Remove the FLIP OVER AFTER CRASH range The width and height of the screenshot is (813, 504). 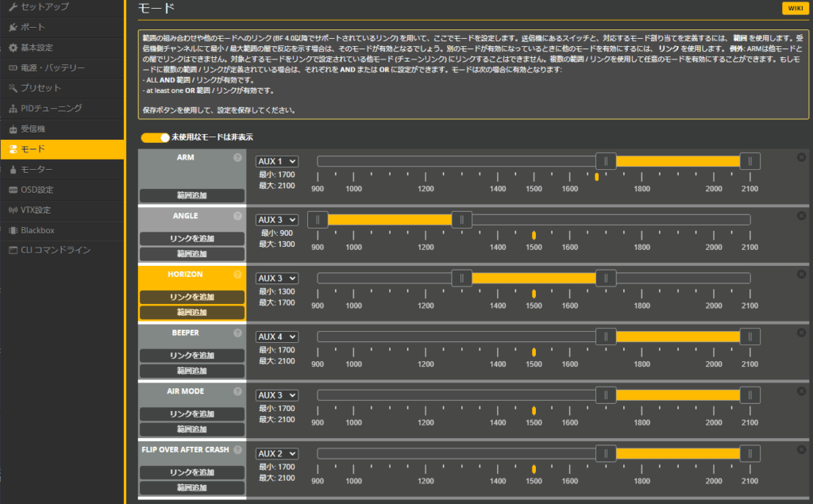tap(801, 450)
